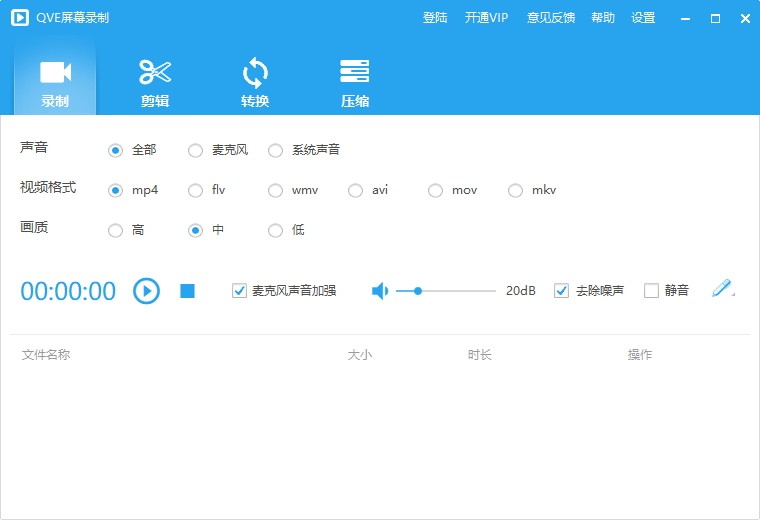760x520 pixels.
Task: Click the 时长 column header
Action: coord(480,355)
